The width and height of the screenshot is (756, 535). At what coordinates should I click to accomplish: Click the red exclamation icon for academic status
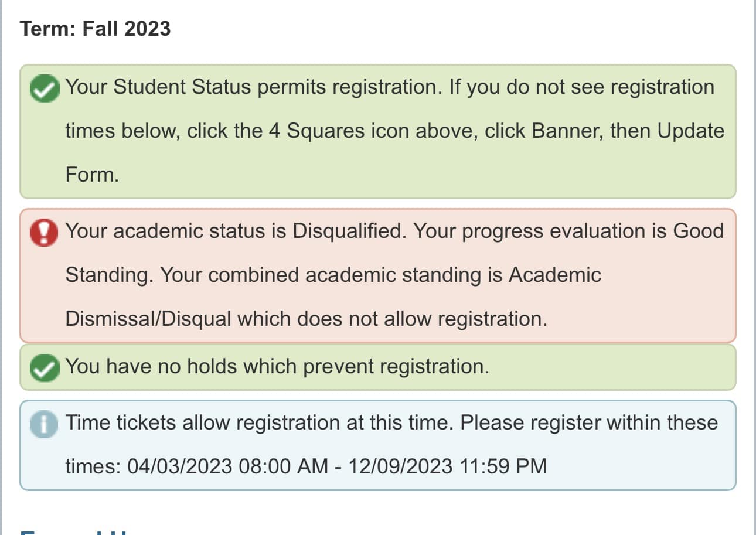pos(45,233)
